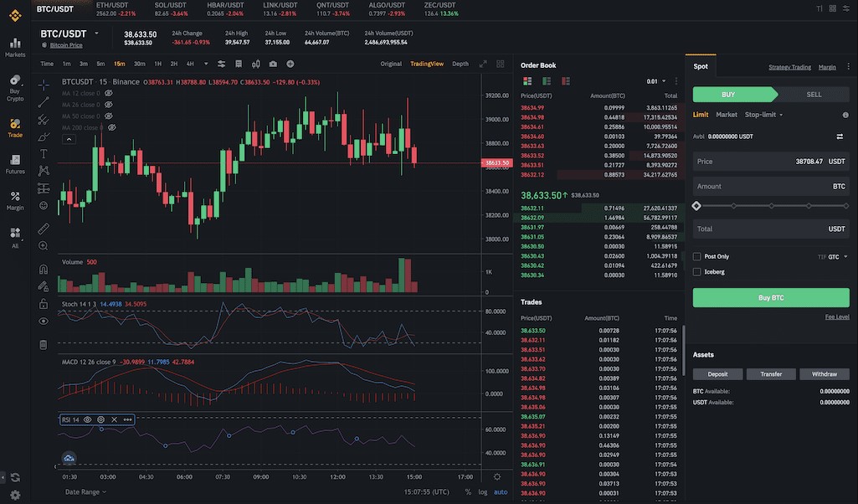This screenshot has width=858, height=504.
Task: Lock all drawing tools
Action: [44, 303]
